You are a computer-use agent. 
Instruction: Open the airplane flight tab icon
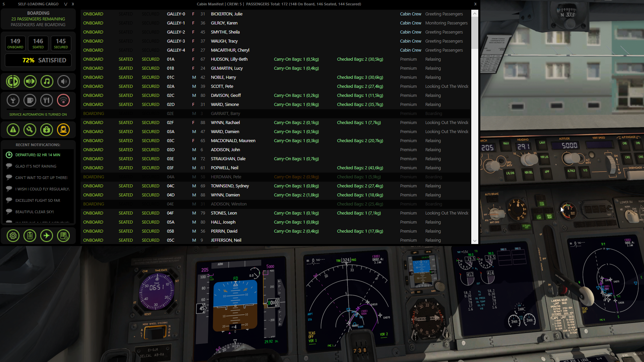[47, 236]
